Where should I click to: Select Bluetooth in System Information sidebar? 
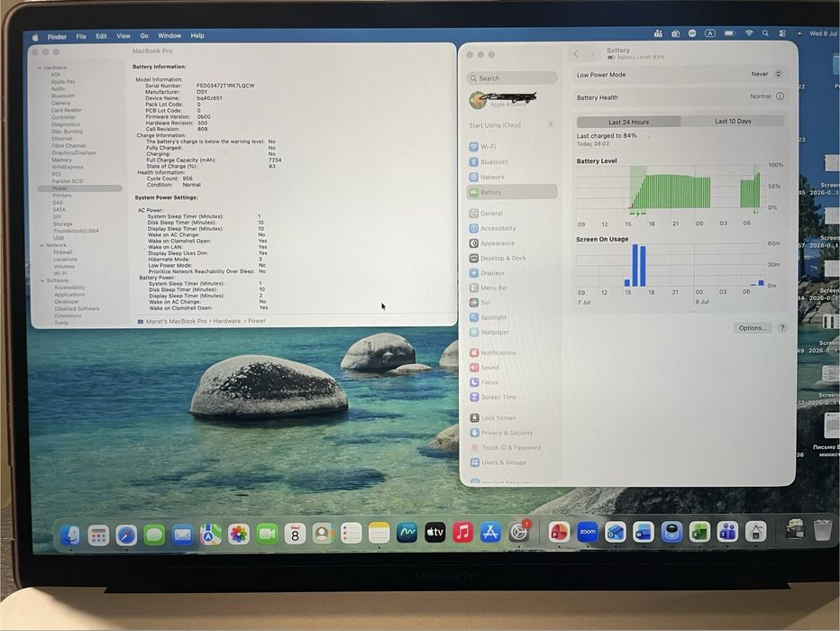(63, 96)
